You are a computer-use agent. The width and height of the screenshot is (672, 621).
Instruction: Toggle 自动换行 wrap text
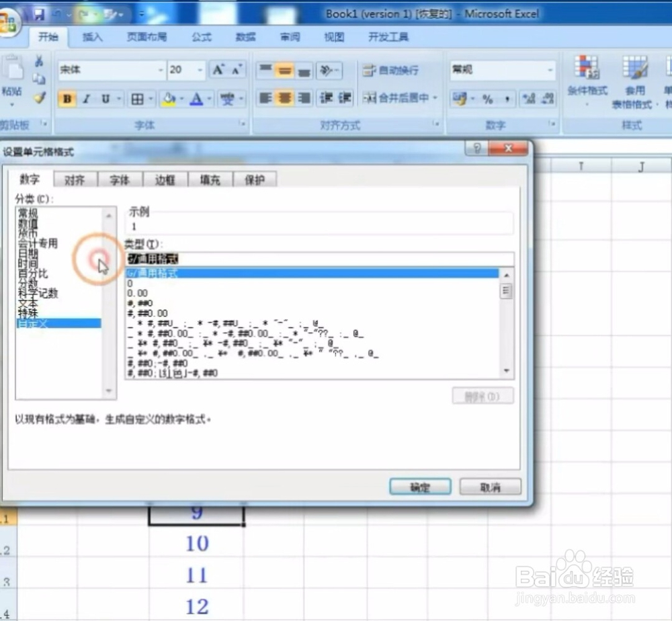coord(390,70)
